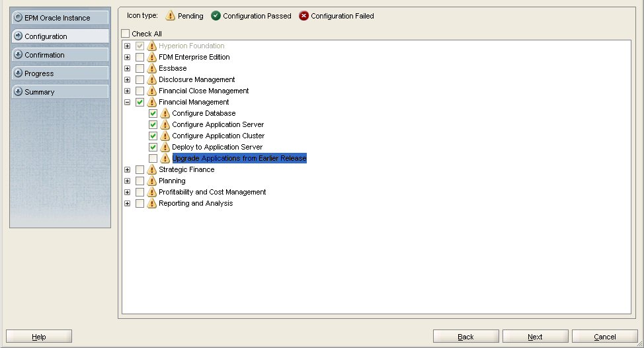The width and height of the screenshot is (644, 348).
Task: Uncheck the Financial Management checkbox
Action: point(140,102)
